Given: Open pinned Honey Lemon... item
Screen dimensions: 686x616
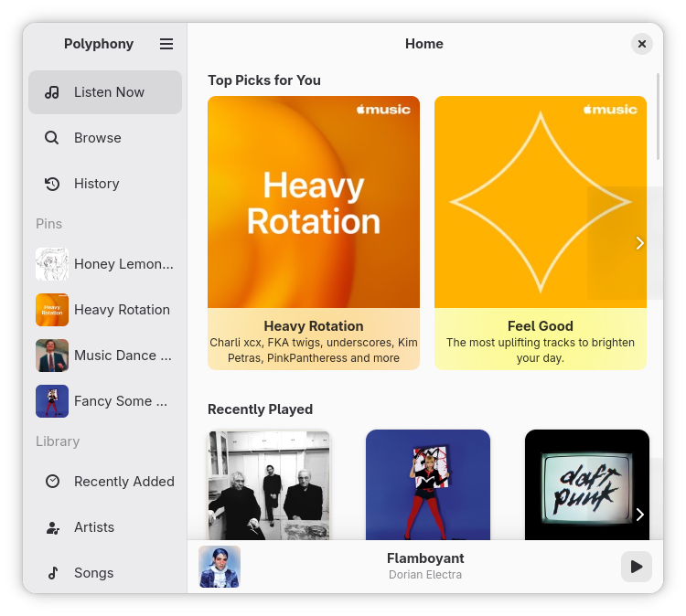Looking at the screenshot, I should click(x=105, y=264).
